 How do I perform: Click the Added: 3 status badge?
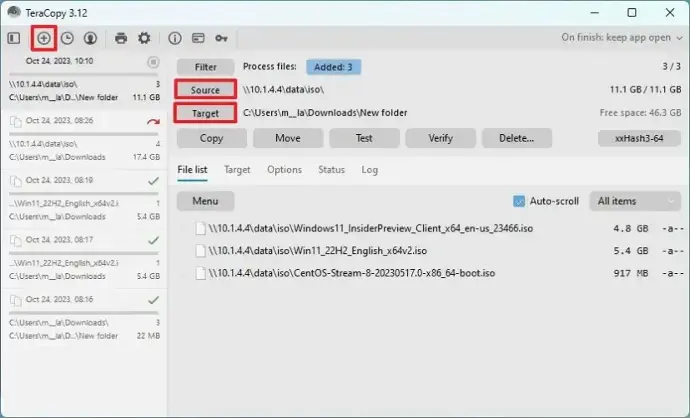[x=334, y=67]
